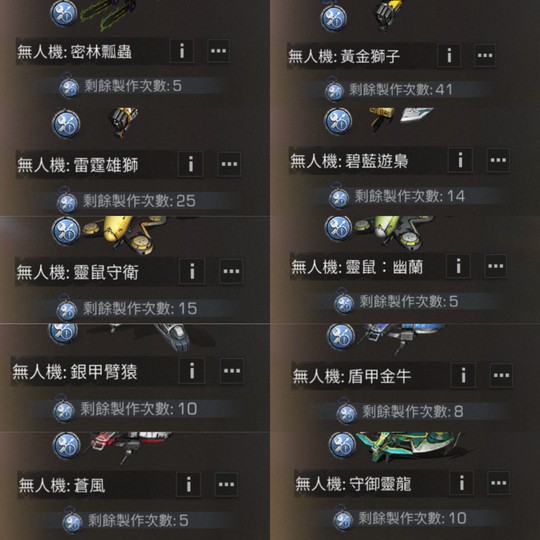Show info for 無人機: 雷霆雄獅
The image size is (540, 540).
tap(190, 164)
